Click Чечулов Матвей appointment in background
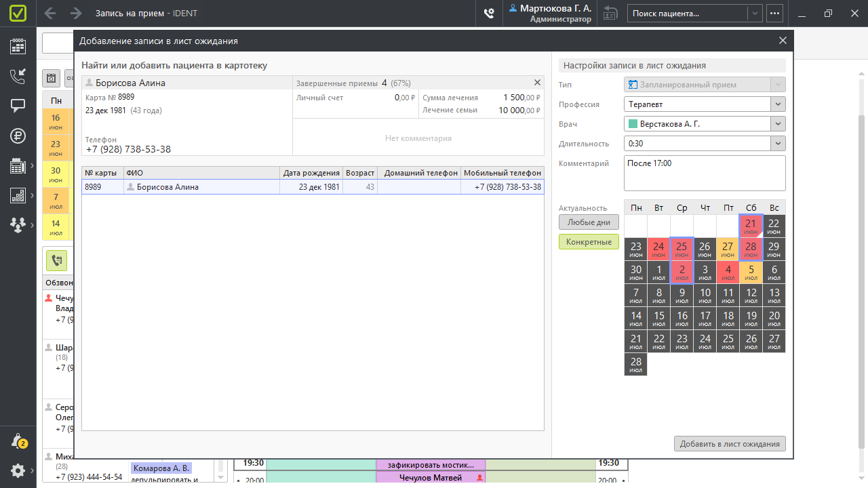The image size is (868, 488). coord(431,478)
